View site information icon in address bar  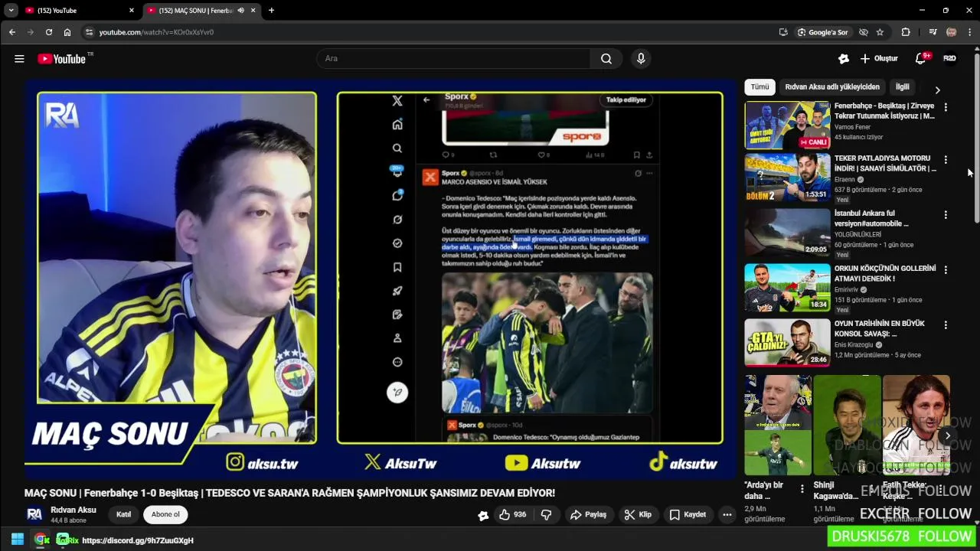point(89,32)
